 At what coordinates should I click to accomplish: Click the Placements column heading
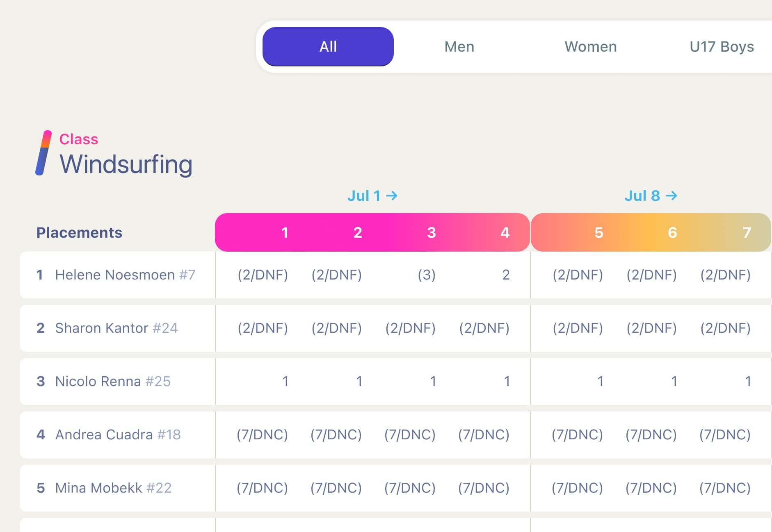click(x=79, y=233)
